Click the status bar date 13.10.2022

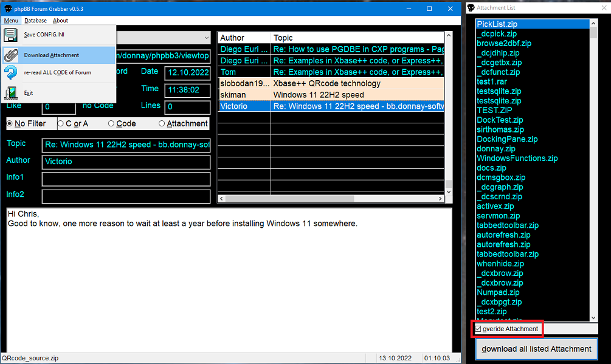(x=395, y=358)
